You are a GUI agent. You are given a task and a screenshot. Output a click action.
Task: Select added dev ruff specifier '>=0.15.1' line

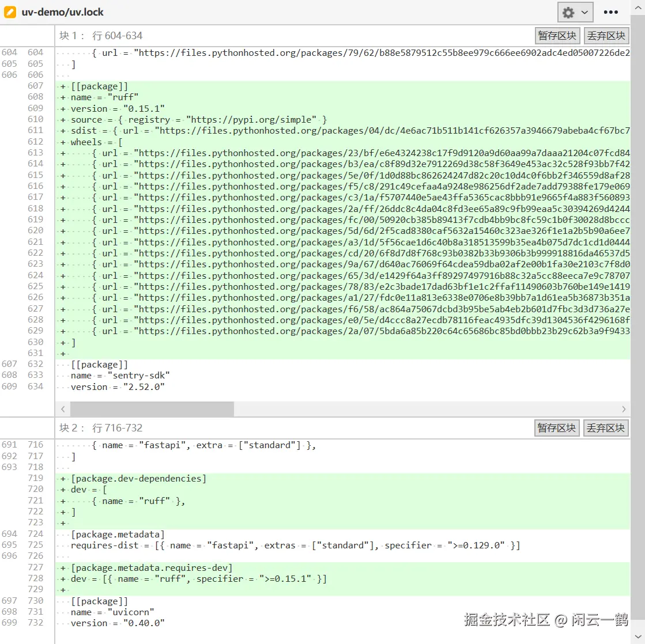[342, 579]
